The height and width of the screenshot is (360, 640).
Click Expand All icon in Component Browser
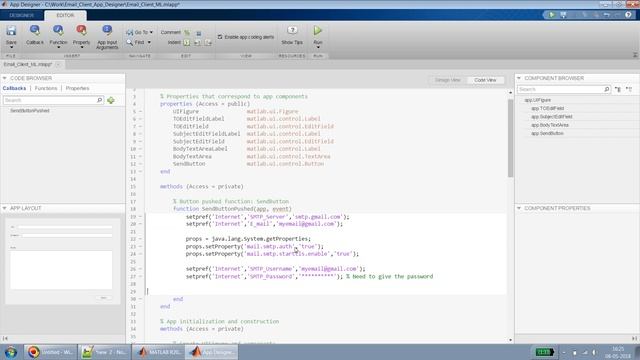[618, 89]
